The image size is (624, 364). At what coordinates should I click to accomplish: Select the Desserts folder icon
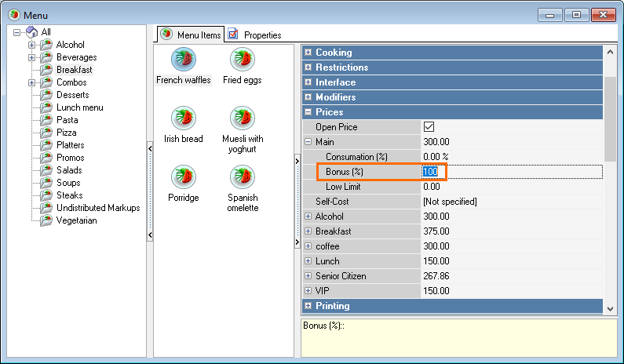[x=46, y=95]
